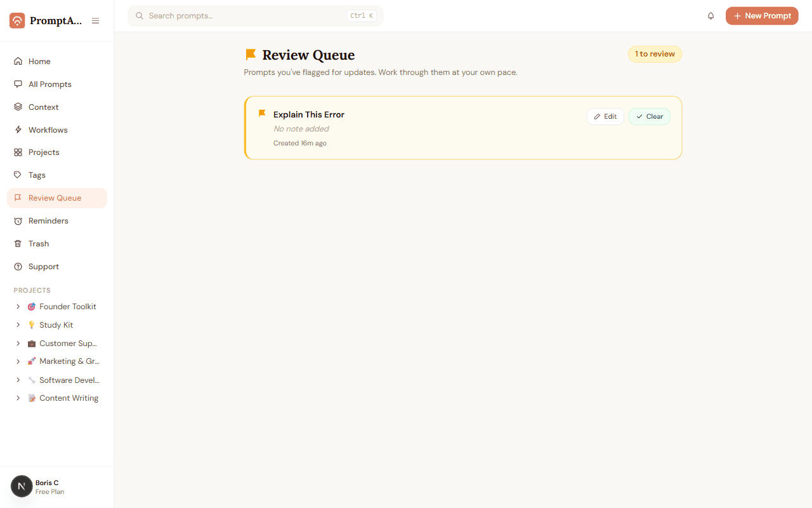The height and width of the screenshot is (508, 812).
Task: Go to Home in the sidebar
Action: 57,62
